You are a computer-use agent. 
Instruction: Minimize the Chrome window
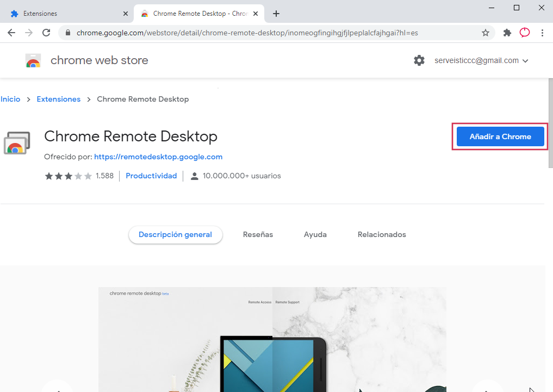[x=491, y=8]
